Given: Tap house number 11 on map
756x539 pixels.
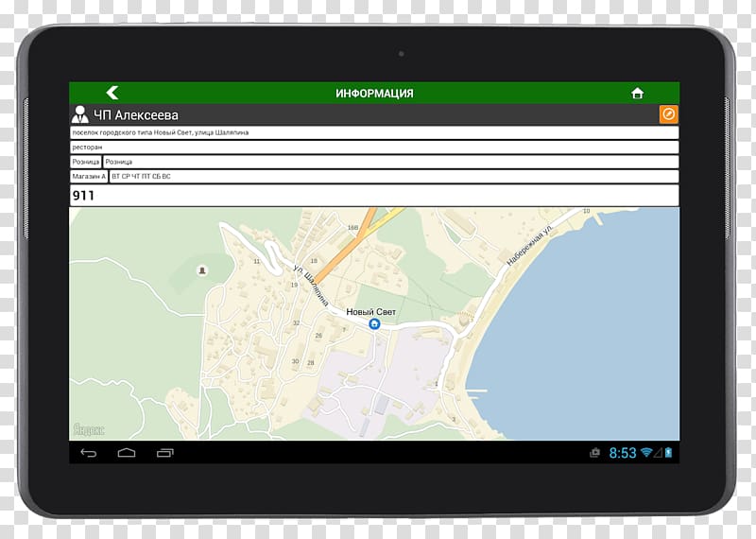Looking at the screenshot, I should 256,262.
